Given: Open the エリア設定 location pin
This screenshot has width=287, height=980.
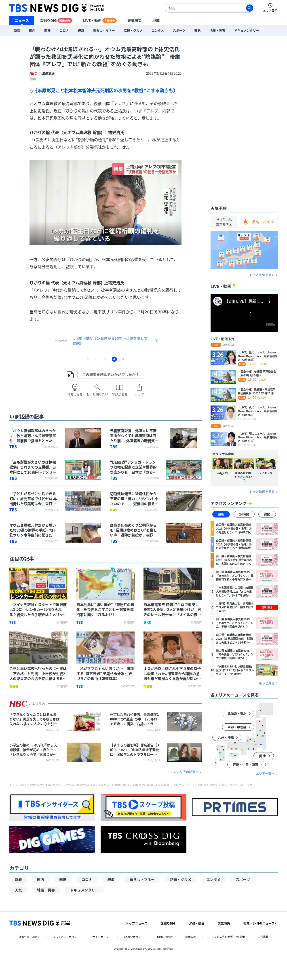Looking at the screenshot, I should pyautogui.click(x=270, y=7).
